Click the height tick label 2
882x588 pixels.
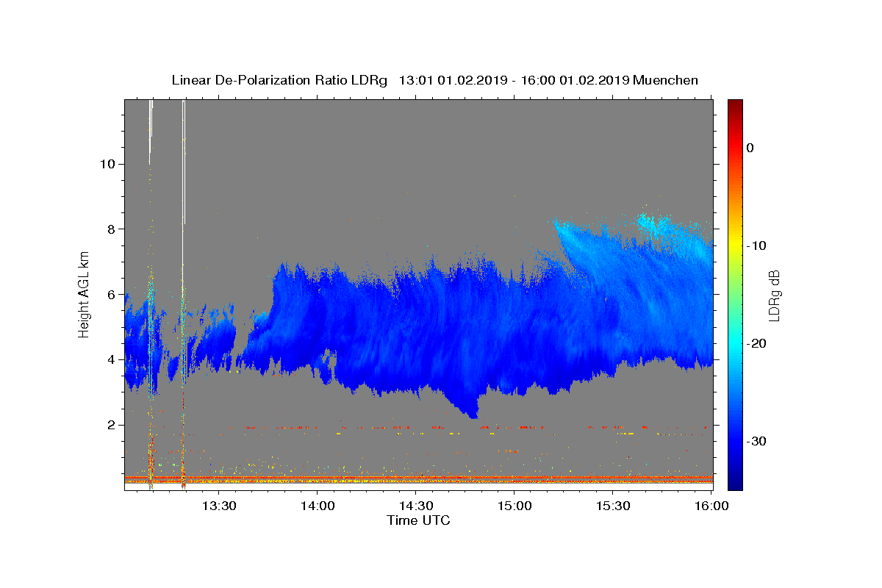111,425
